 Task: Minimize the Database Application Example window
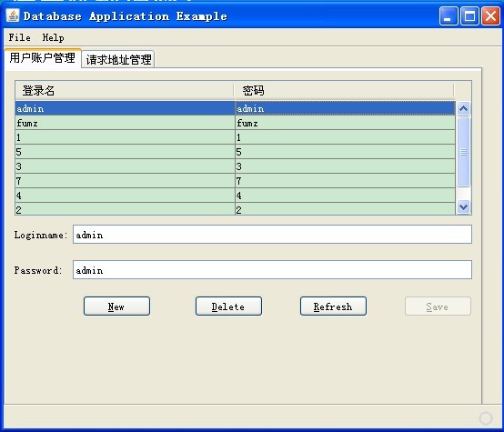[449, 15]
